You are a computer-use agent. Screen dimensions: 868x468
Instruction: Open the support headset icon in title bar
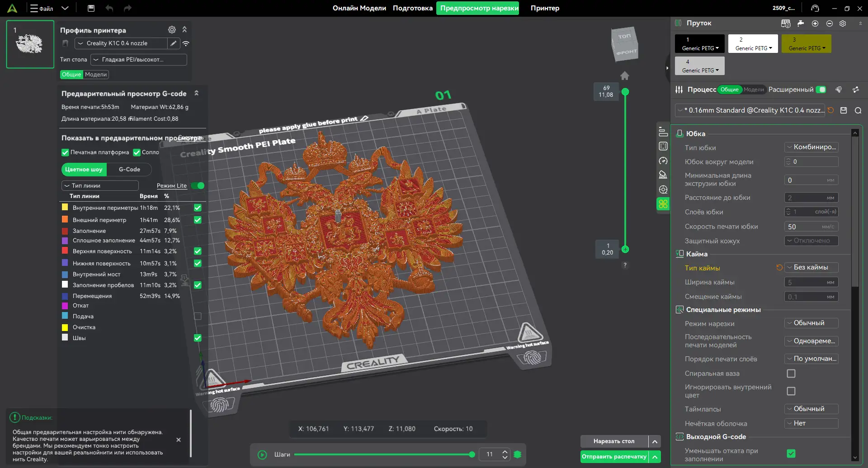point(815,8)
